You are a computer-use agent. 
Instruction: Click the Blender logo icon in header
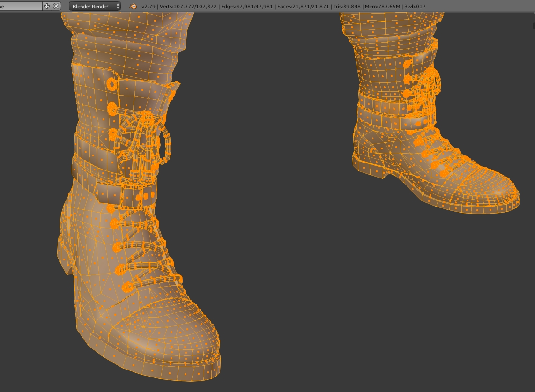(134, 7)
